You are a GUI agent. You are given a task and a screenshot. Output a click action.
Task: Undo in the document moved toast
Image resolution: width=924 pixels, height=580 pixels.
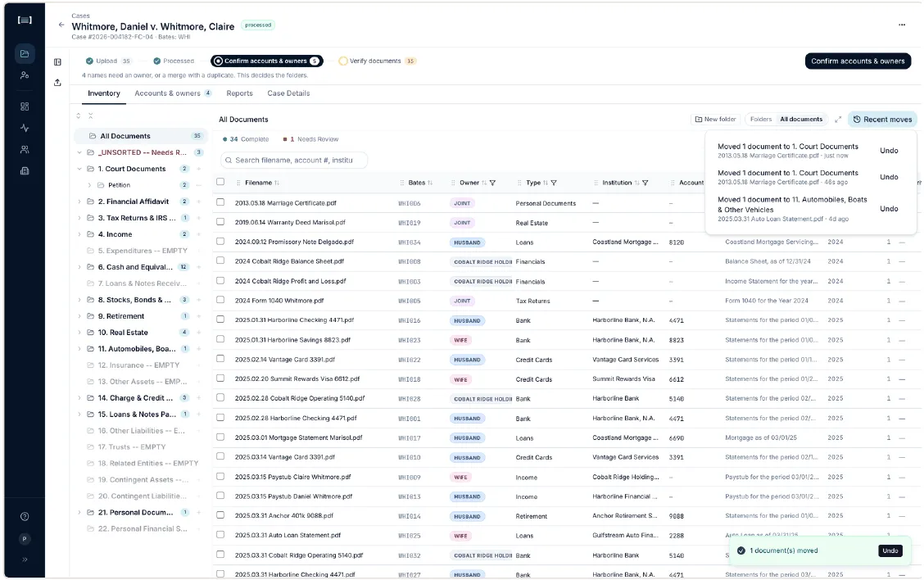pyautogui.click(x=890, y=551)
